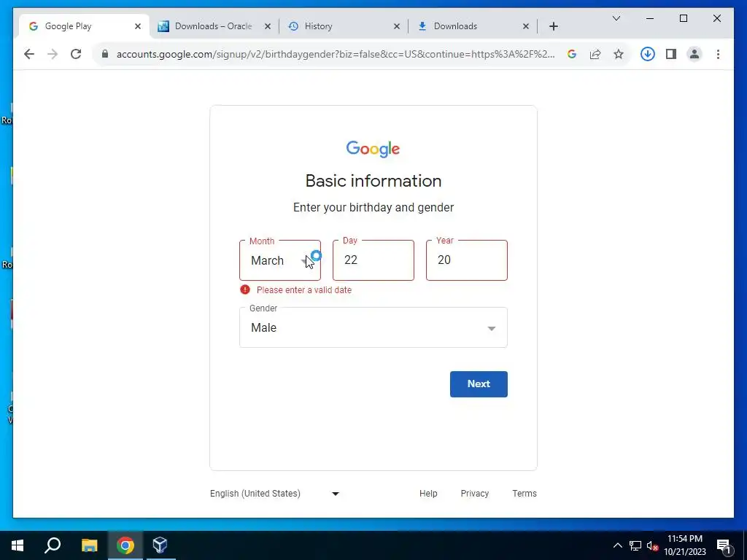Click the red error icon by date message

pyautogui.click(x=245, y=289)
